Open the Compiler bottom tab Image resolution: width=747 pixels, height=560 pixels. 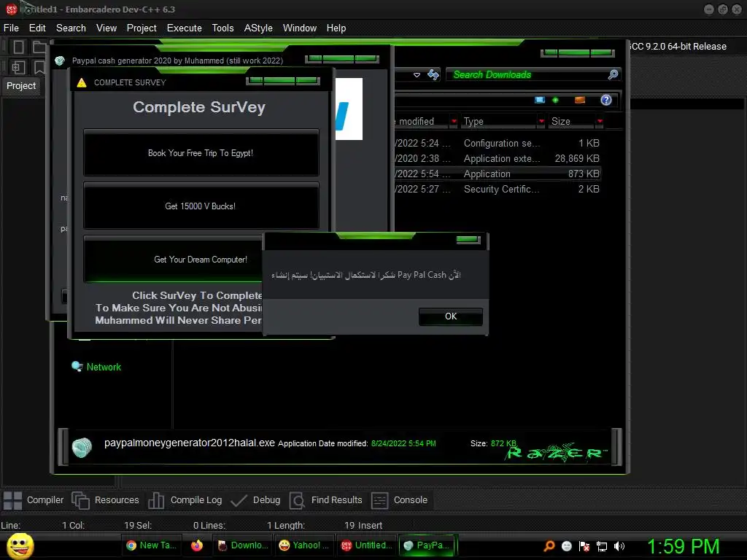coord(34,500)
